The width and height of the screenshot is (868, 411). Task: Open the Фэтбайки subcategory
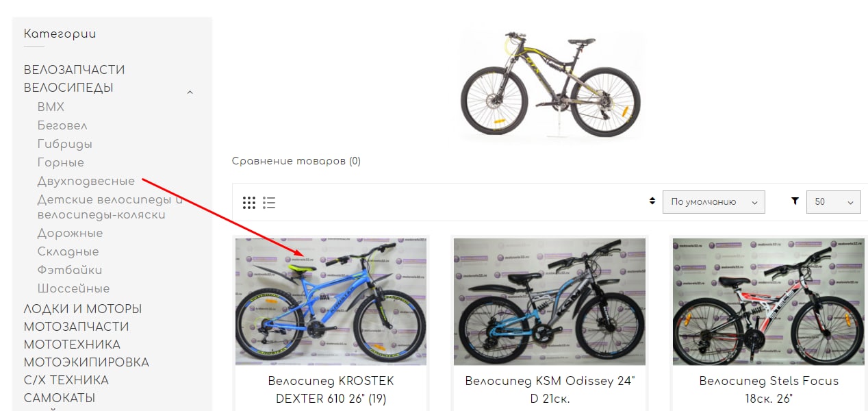[70, 271]
